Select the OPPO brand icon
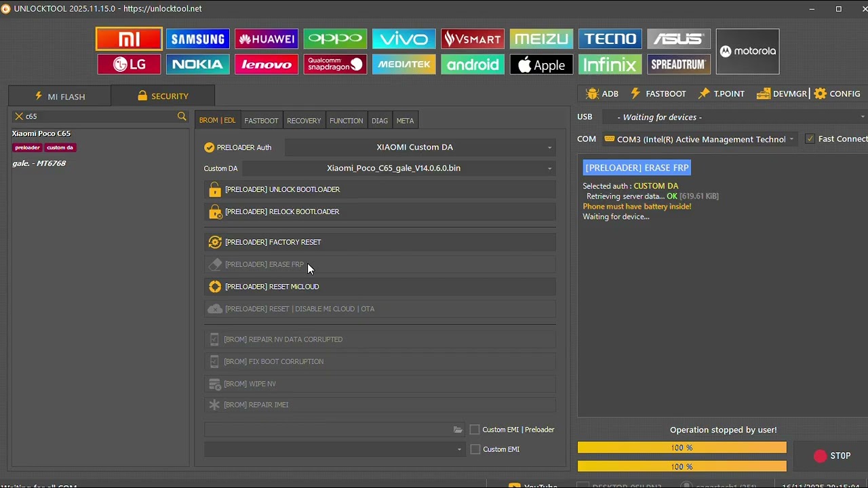Screen dimensions: 868x488 pos(335,39)
